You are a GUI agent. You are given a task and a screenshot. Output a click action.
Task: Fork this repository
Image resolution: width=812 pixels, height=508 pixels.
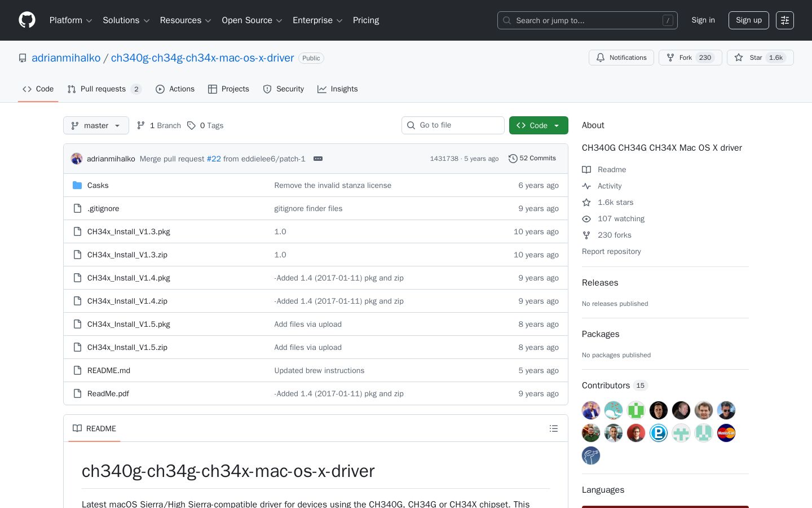pyautogui.click(x=690, y=58)
